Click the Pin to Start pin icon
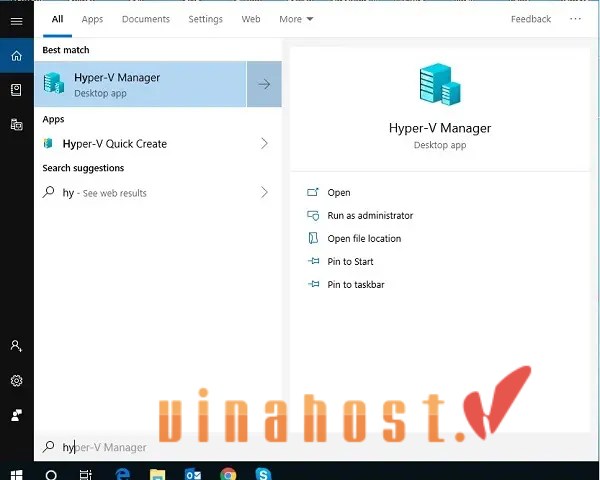 (x=313, y=261)
